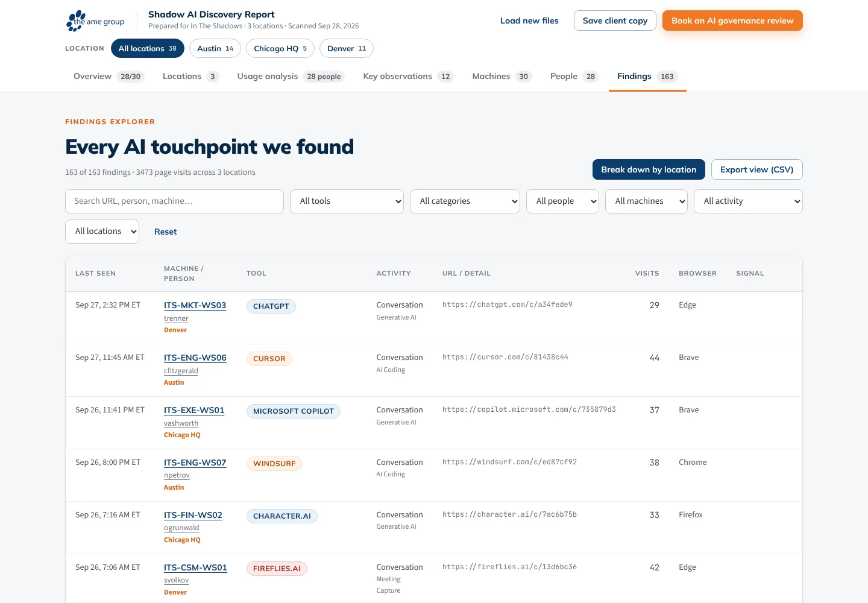Click Chicago HQ label under vashworth
The image size is (868, 603).
pyautogui.click(x=182, y=435)
